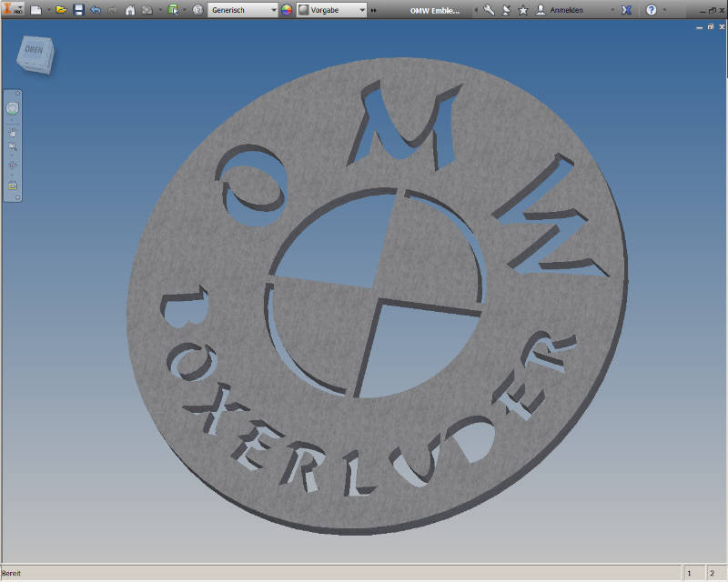728x582 pixels.
Task: Open Autodesk Exchange X icon
Action: click(x=626, y=10)
